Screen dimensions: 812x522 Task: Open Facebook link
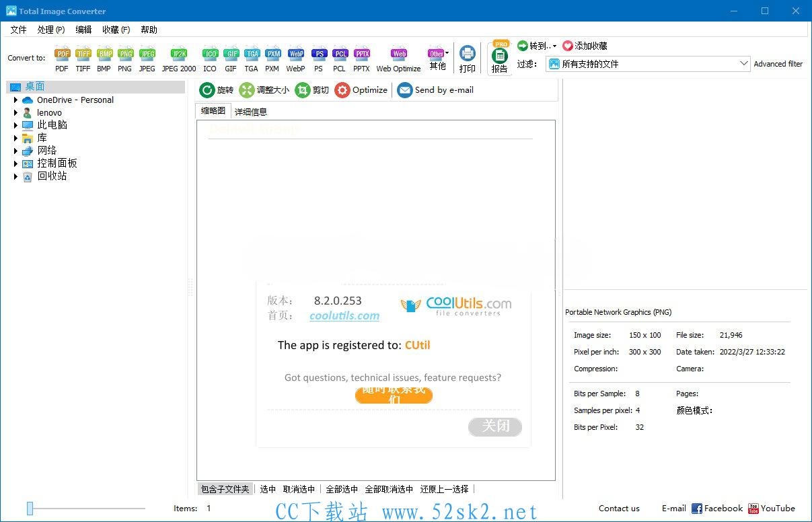coord(717,509)
